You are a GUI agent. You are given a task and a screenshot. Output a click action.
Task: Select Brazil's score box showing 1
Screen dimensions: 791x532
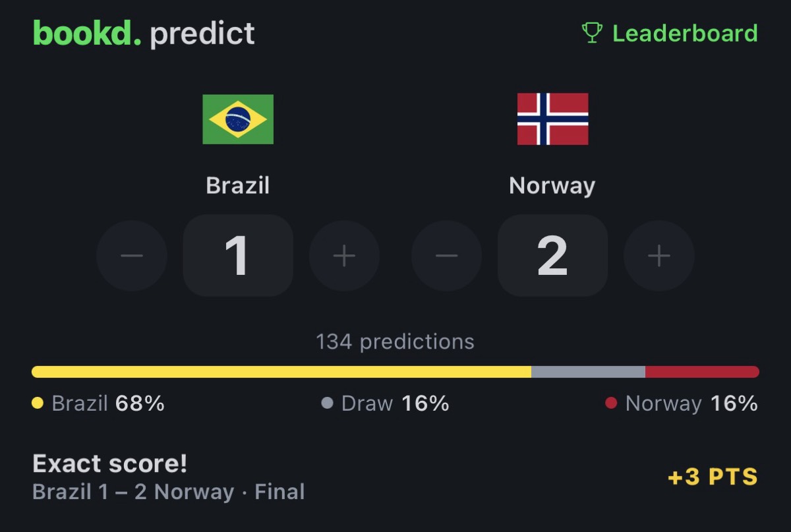coord(238,256)
